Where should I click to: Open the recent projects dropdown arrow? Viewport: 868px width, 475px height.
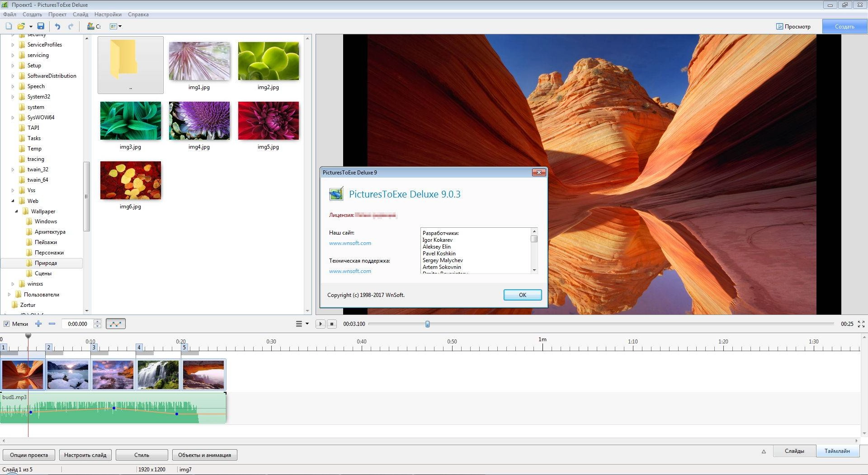[x=31, y=26]
